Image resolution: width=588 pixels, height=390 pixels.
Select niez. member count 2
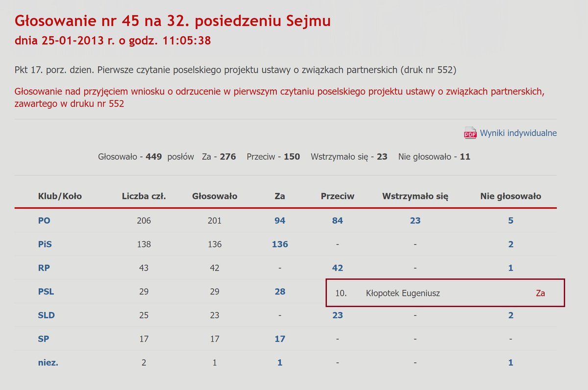click(x=144, y=363)
